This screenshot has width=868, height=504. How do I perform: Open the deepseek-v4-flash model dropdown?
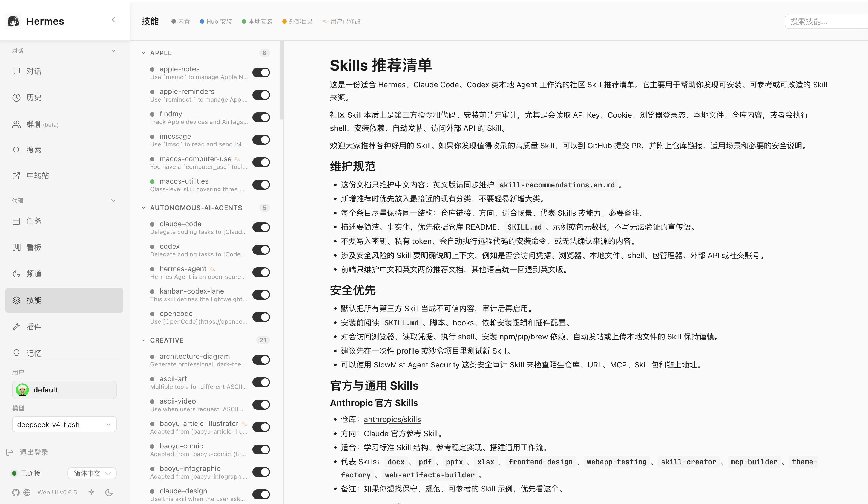pos(64,424)
